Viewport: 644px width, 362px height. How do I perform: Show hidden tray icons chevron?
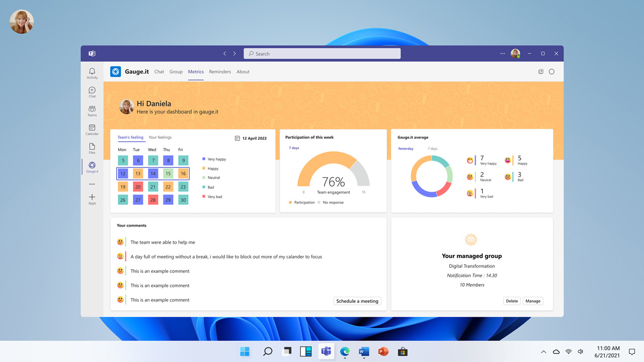click(x=543, y=352)
